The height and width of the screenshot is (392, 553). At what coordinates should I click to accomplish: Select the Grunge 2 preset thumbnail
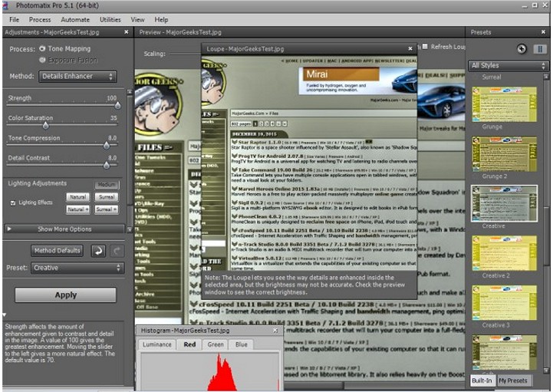[x=505, y=154]
